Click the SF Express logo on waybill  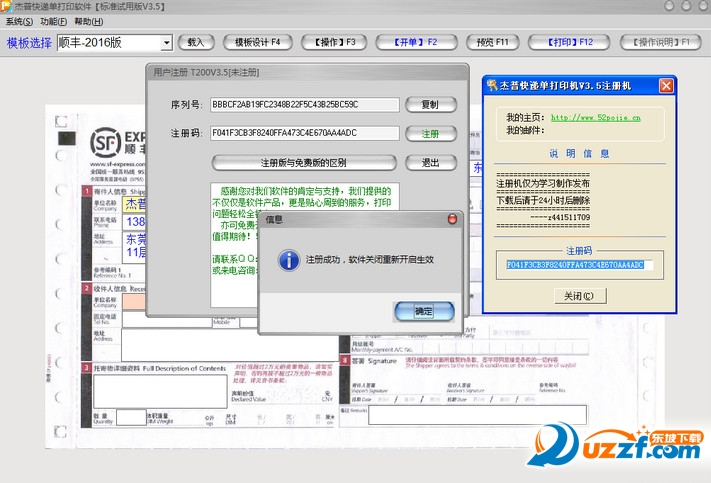pos(105,143)
